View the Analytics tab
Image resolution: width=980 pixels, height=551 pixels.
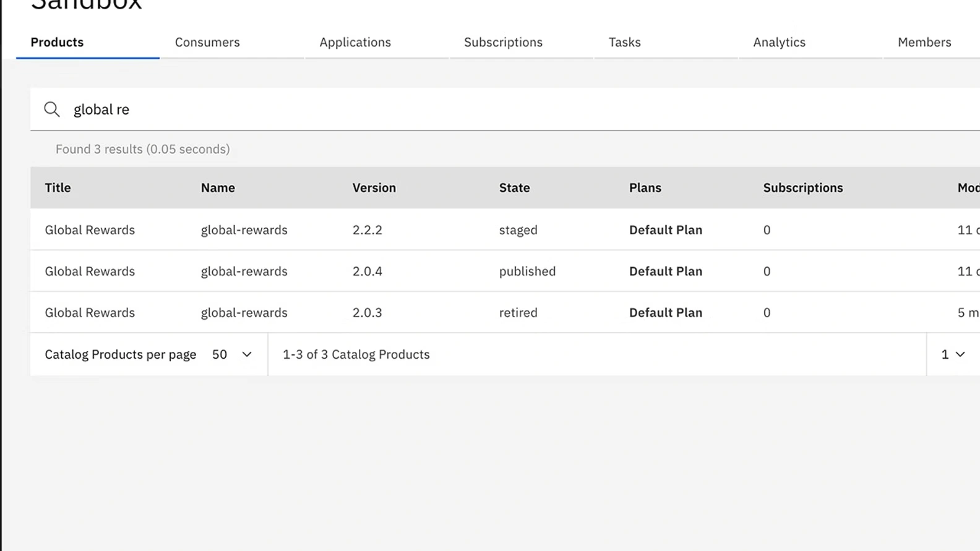click(x=779, y=42)
